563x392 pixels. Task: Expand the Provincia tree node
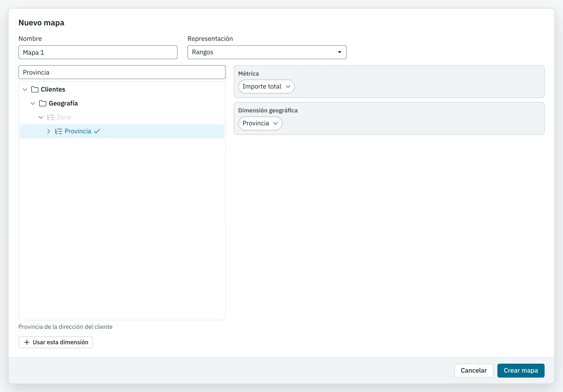click(x=49, y=131)
